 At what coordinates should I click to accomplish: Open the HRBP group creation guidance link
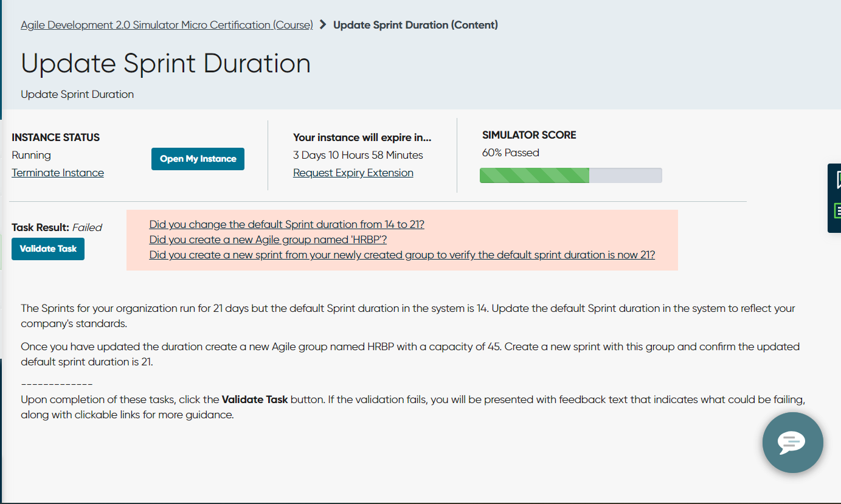(268, 240)
